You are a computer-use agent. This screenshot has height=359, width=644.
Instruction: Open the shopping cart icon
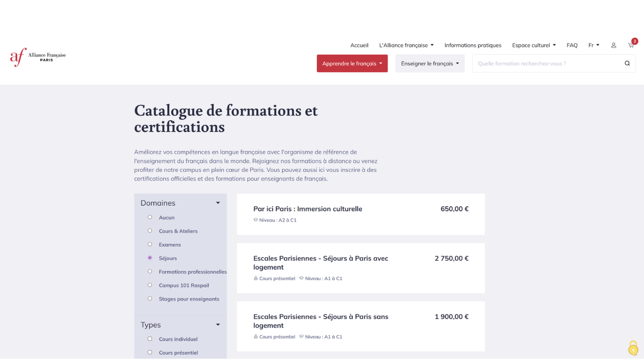[631, 45]
